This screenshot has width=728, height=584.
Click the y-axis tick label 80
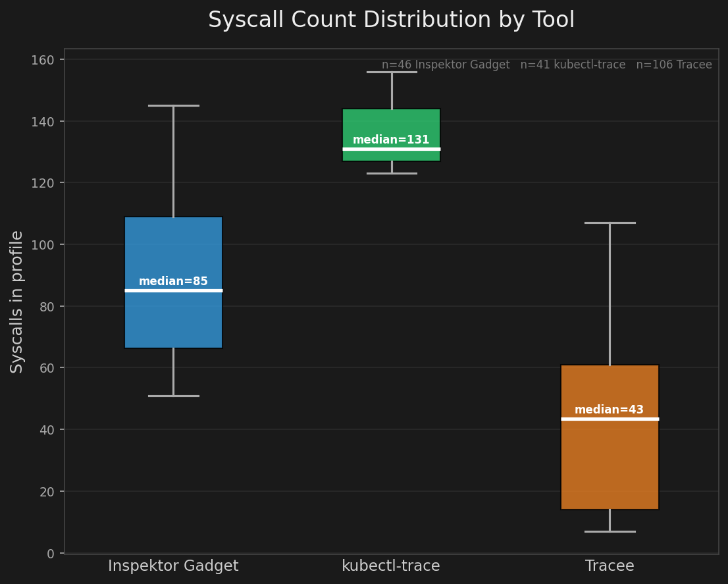47,306
